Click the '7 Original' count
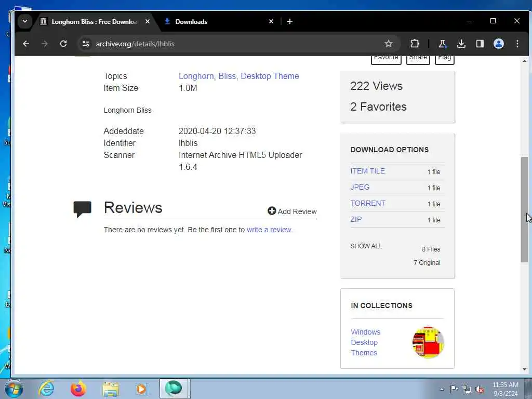 coord(427,262)
